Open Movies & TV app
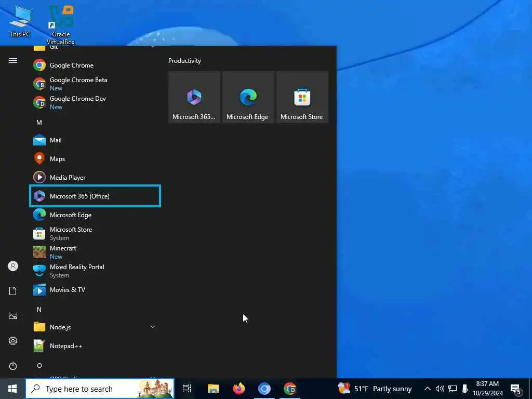Image resolution: width=532 pixels, height=399 pixels. 95,290
